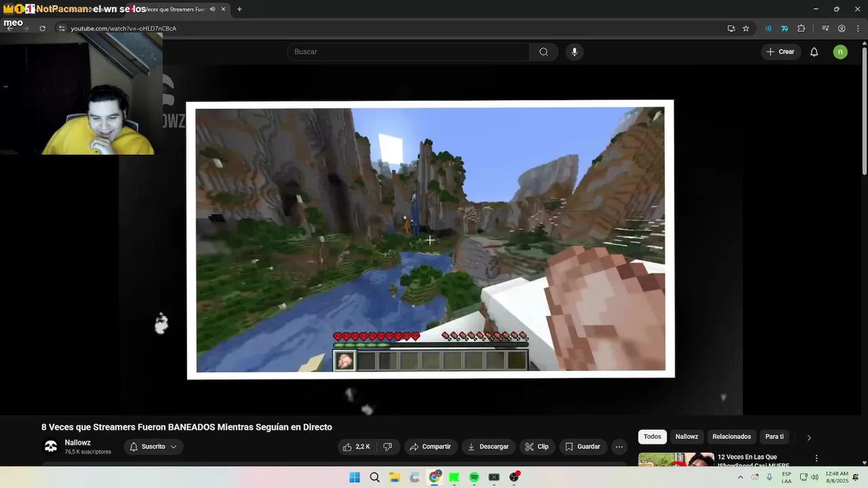868x488 pixels.
Task: Open options for the '12 Veces' video
Action: 816,458
